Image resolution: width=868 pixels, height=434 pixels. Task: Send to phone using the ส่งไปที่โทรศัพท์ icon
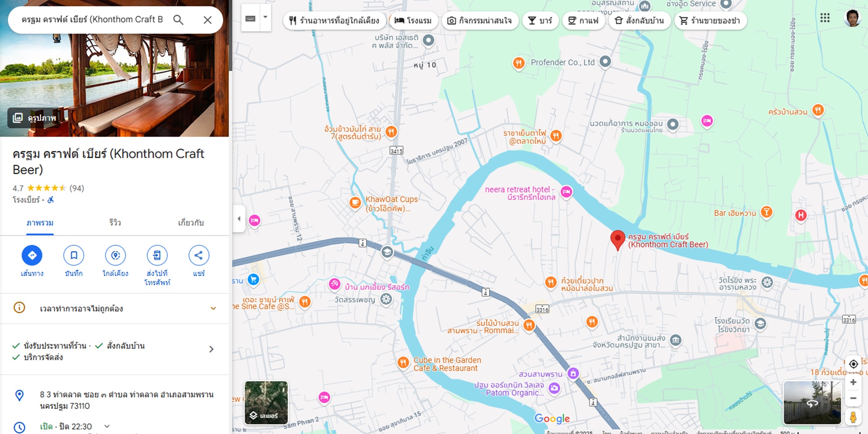click(x=157, y=256)
